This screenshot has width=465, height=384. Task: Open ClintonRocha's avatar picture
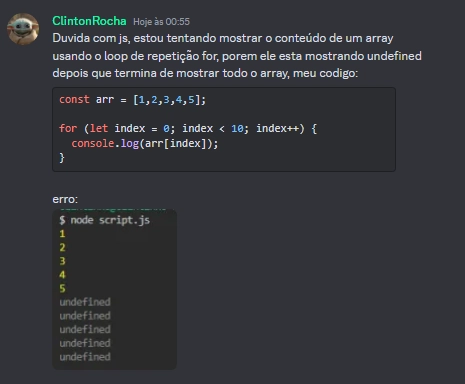[23, 29]
